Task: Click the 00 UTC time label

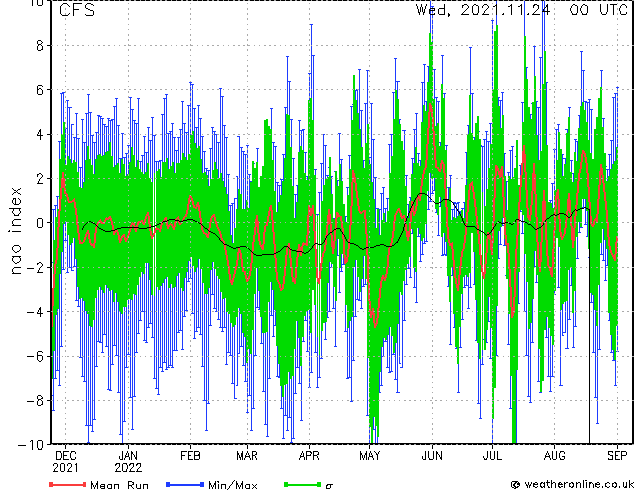Action: pos(599,10)
